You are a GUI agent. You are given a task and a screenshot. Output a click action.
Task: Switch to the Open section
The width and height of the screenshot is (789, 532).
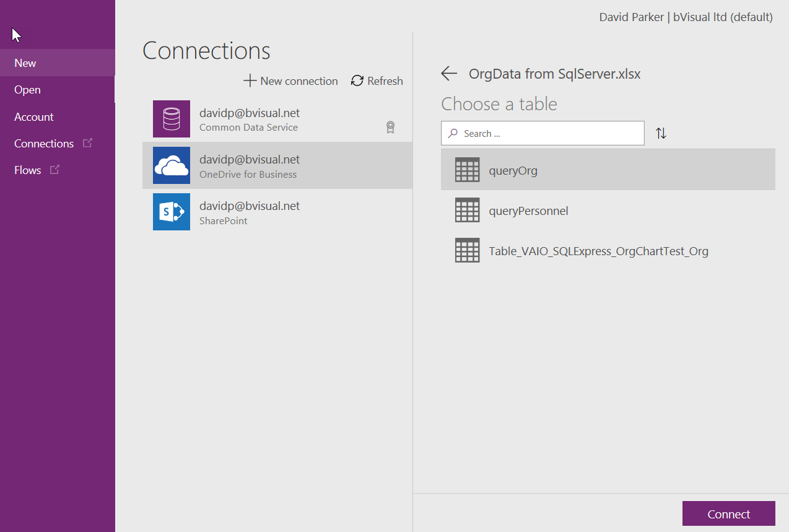(27, 89)
